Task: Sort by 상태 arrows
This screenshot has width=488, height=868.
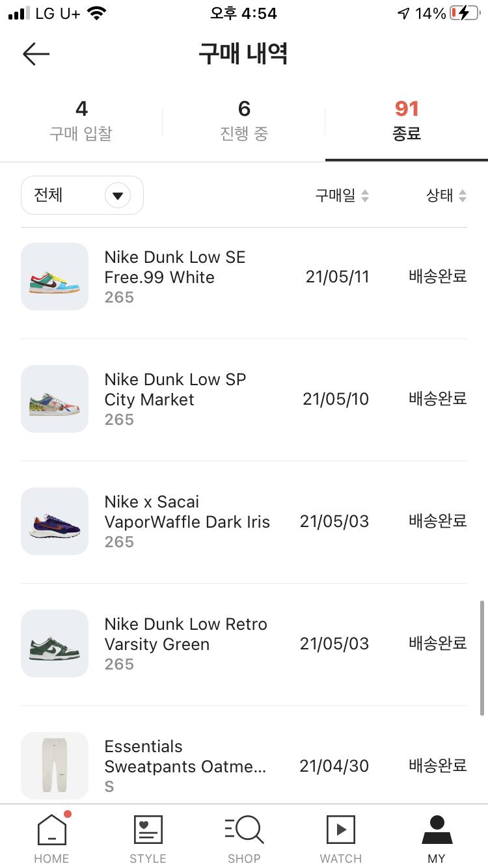Action: 463,196
